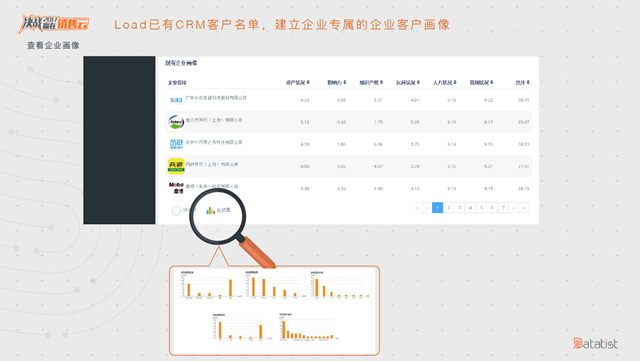640x361 pixels.
Task: Go to page 2 in pagination
Action: coord(449,207)
